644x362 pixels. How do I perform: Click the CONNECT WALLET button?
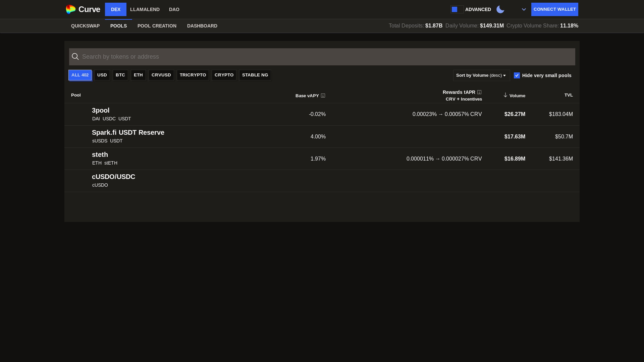point(555,9)
